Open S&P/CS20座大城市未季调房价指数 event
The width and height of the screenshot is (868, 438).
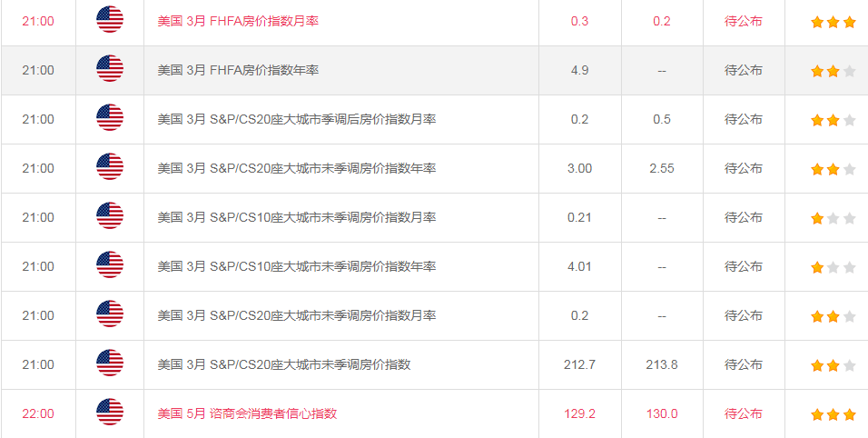coord(284,364)
